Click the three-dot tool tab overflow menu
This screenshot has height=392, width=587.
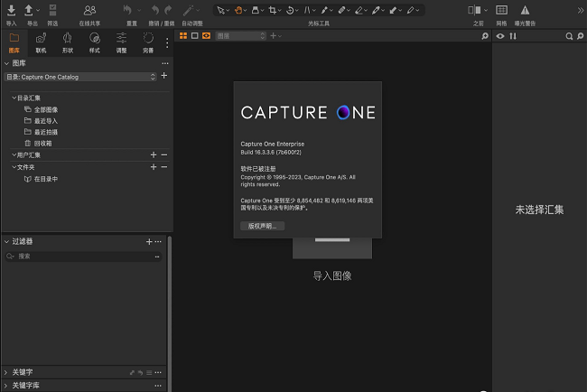pyautogui.click(x=167, y=43)
